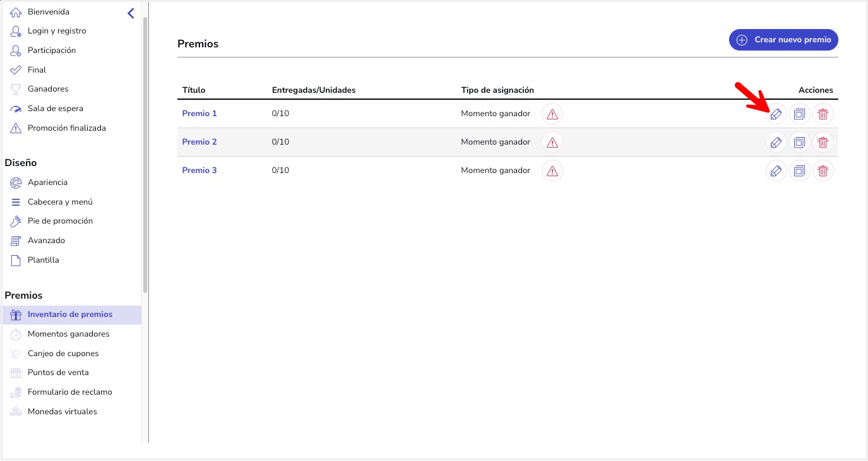
Task: Click the Momentos ganadores clock icon
Action: pyautogui.click(x=16, y=334)
